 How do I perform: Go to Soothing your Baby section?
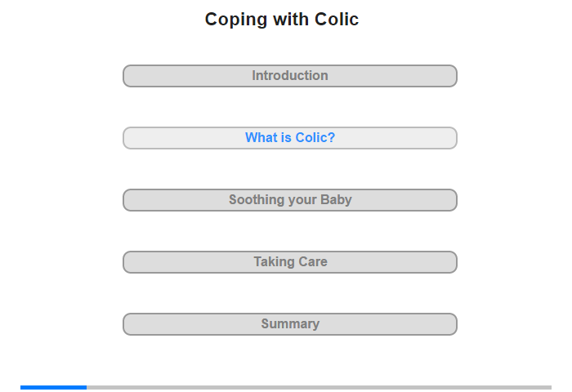(289, 200)
